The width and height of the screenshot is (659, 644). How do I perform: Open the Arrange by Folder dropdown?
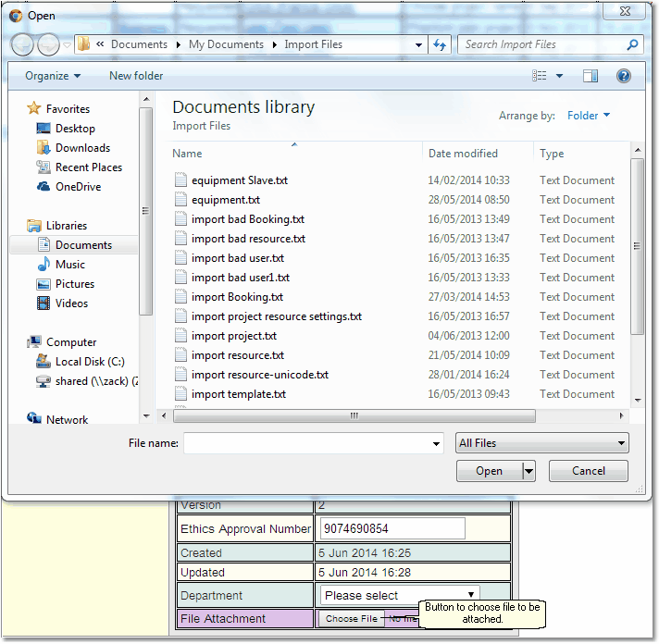click(589, 116)
